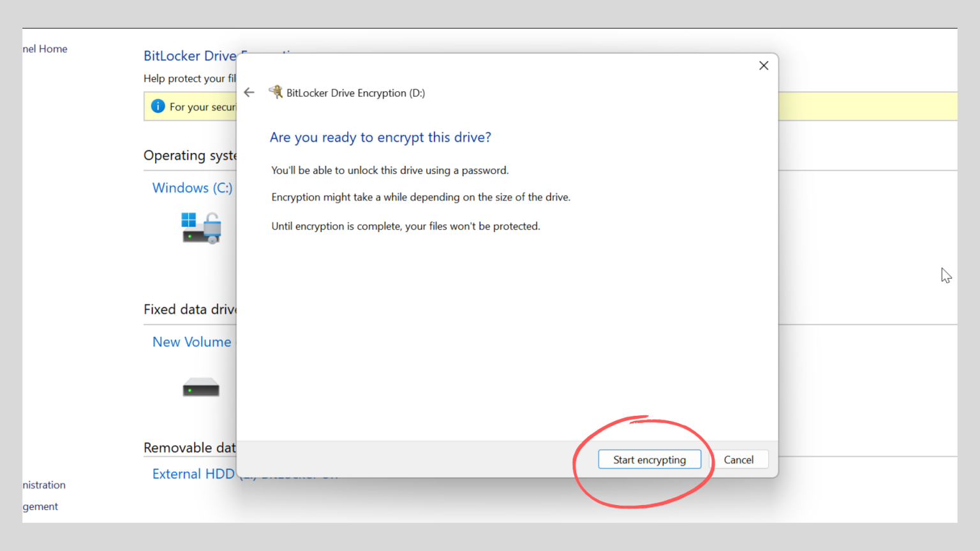Click the back arrow in the BitLocker wizard
This screenshot has width=980, height=551.
click(x=249, y=92)
